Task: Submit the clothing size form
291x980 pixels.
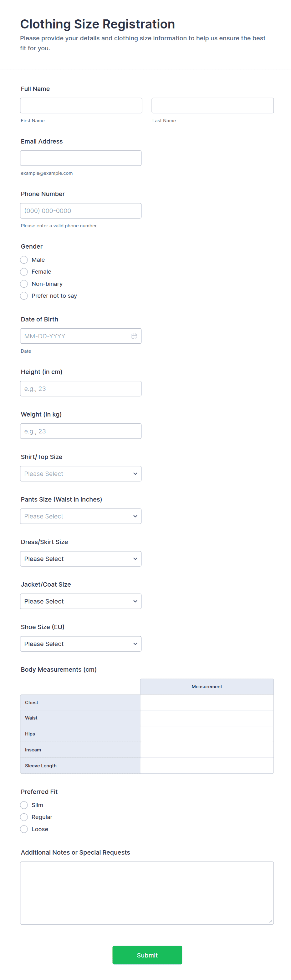Action: click(147, 955)
